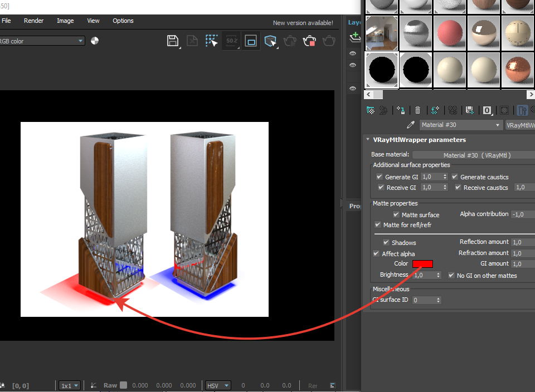Screen dimensions: 535x392
Task: Uncheck the Matte surface checkbox
Action: tap(396, 214)
